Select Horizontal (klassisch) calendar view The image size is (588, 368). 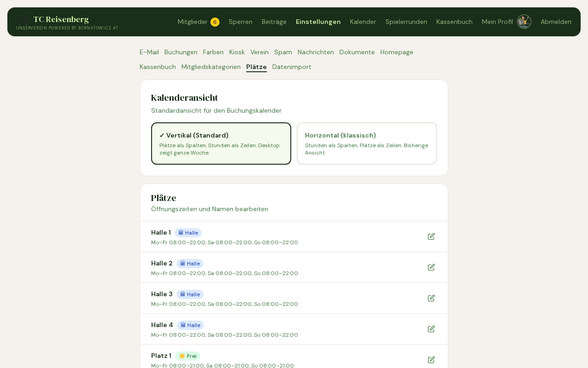[367, 144]
